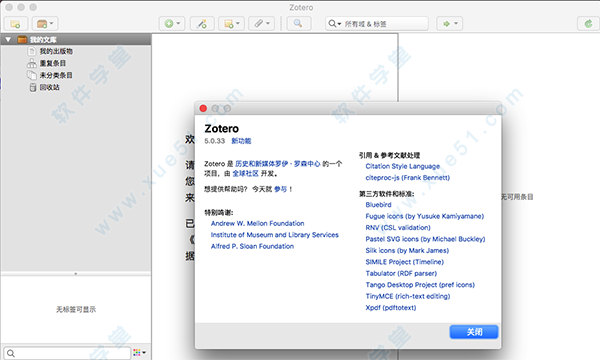This screenshot has height=360, width=600.
Task: Open the Bluebird link
Action: click(378, 205)
